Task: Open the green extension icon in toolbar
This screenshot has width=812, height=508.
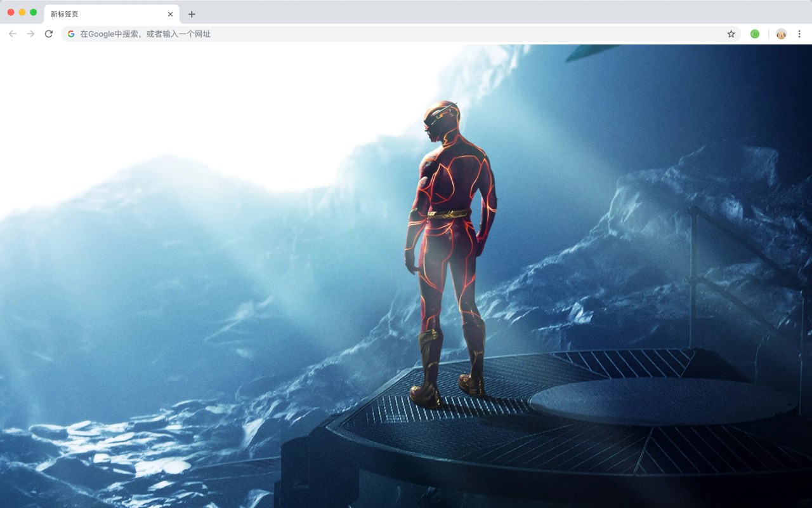Action: (755, 34)
